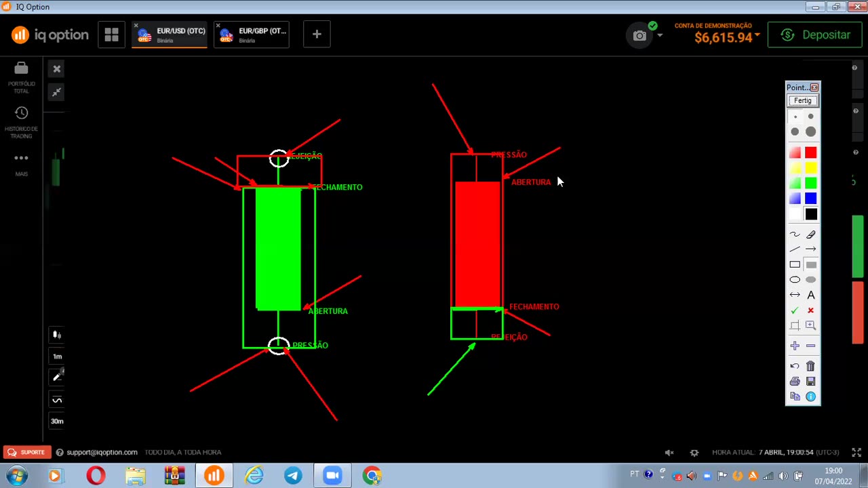The image size is (868, 488).
Task: Open the asset grid icon
Action: 112,35
